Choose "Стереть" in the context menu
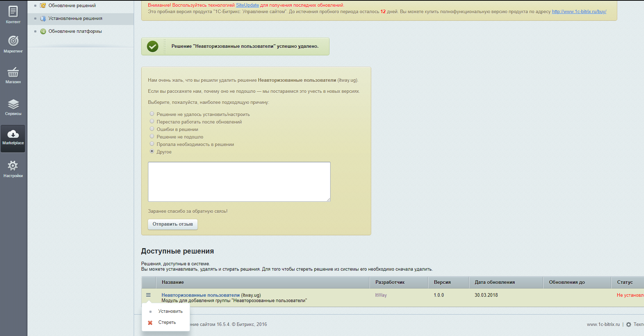The image size is (644, 336). (167, 322)
